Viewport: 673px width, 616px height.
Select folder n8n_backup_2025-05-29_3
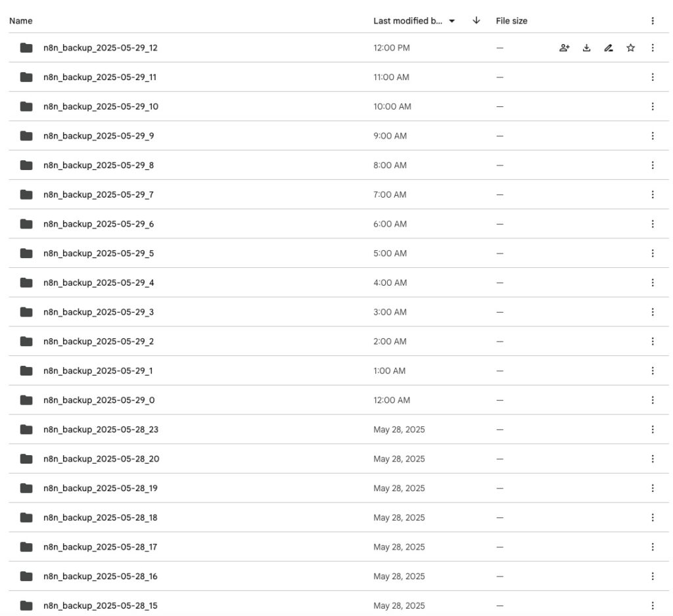(338, 313)
